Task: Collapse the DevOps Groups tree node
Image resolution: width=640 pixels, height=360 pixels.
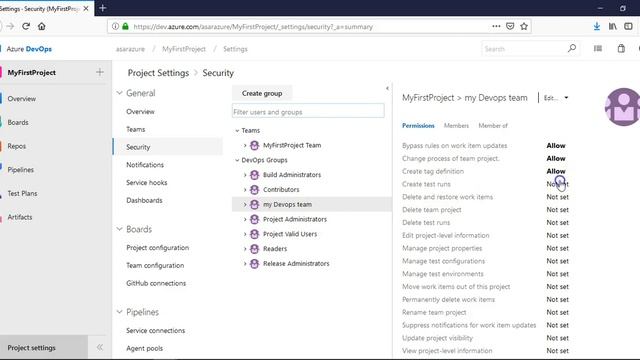Action: point(237,160)
